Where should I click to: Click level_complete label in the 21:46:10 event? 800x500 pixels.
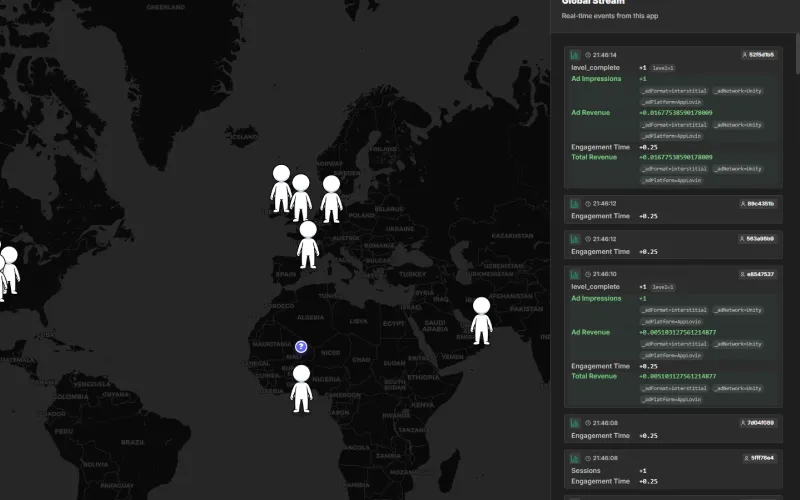pyautogui.click(x=595, y=287)
